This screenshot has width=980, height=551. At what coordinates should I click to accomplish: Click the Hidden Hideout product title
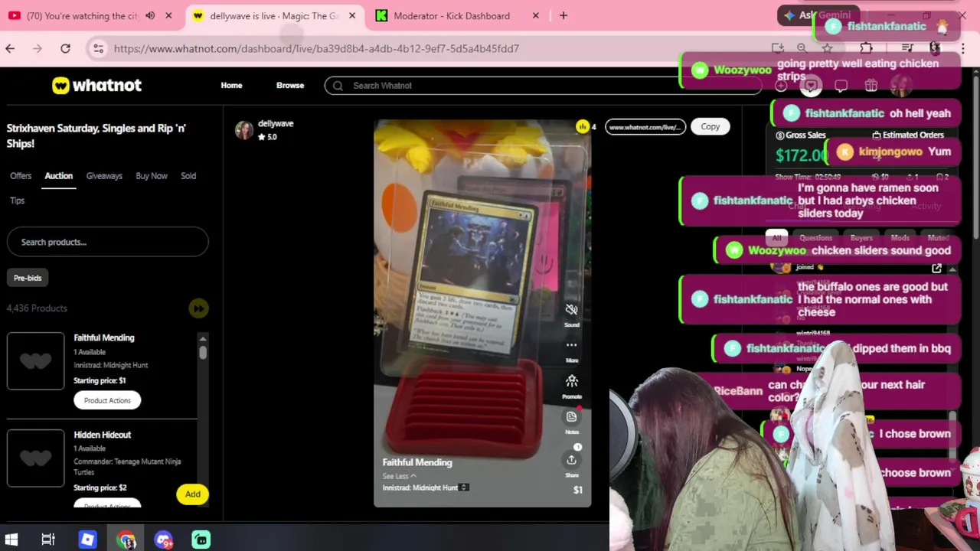click(102, 435)
